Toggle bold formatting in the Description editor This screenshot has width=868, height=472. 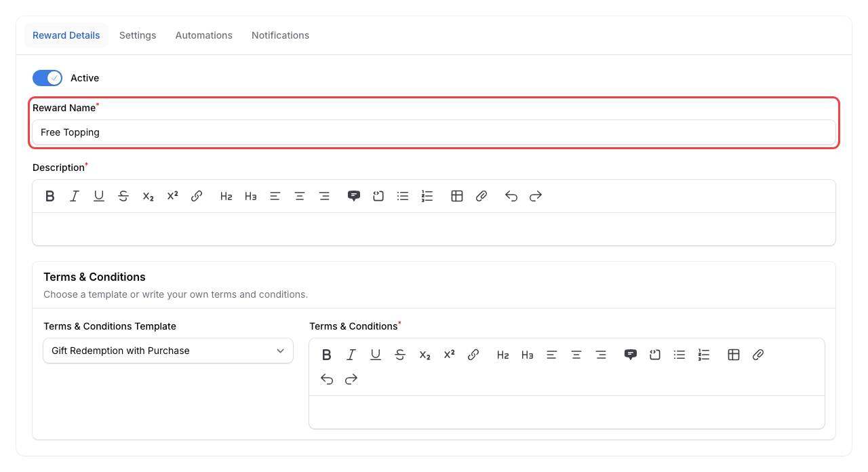pyautogui.click(x=50, y=196)
